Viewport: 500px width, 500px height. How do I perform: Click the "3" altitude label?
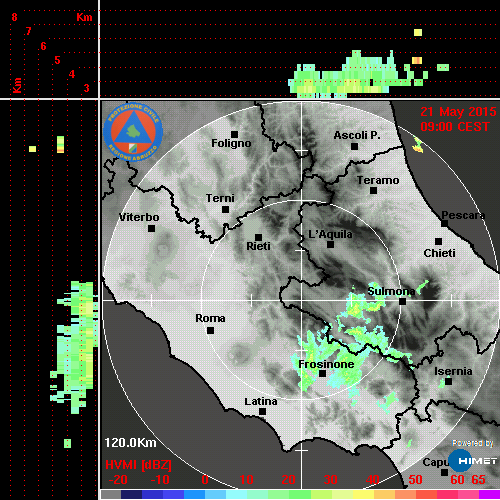(87, 88)
